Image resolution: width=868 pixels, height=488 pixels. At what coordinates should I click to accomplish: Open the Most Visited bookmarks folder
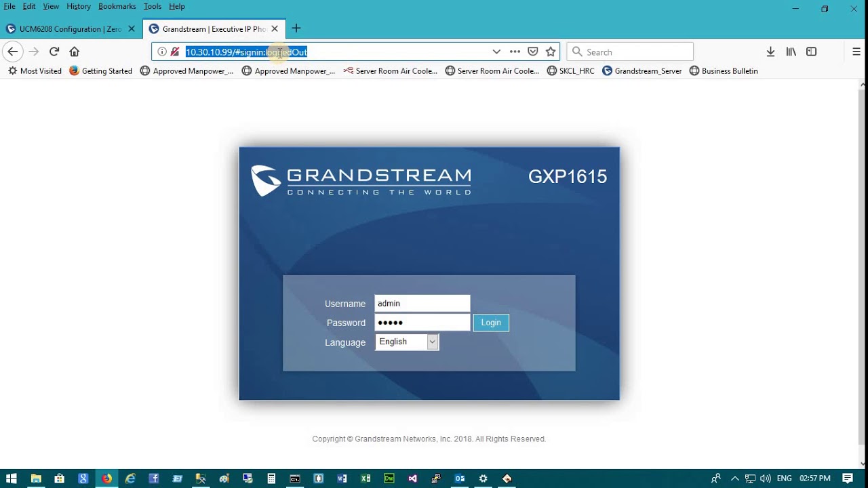pyautogui.click(x=35, y=70)
